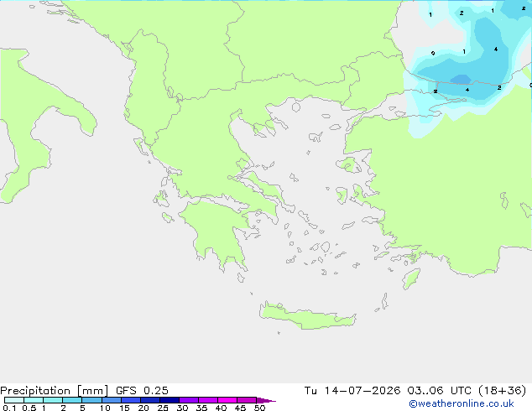Click the purple arrow tip above 50 in legend
The height and width of the screenshot is (411, 532).
pyautogui.click(x=266, y=401)
